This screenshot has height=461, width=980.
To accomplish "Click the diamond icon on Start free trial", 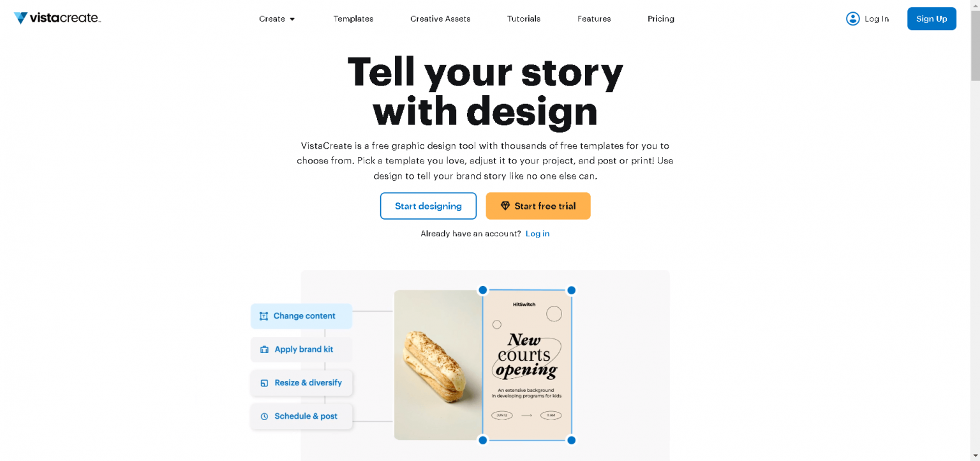I will 505,206.
